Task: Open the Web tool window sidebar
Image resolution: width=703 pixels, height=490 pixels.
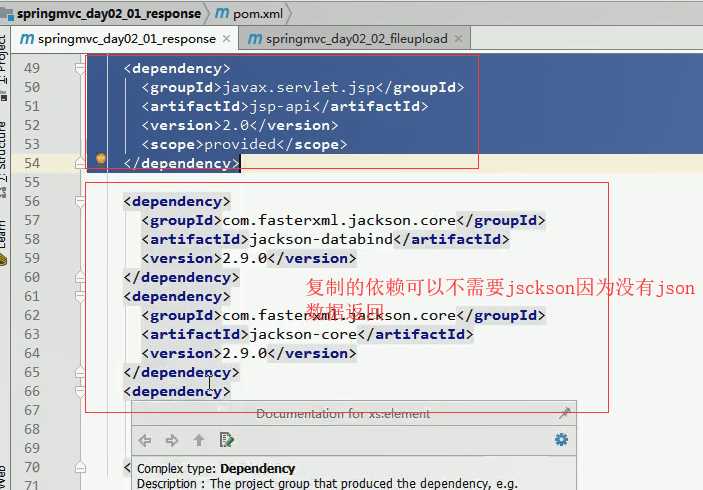Action: click(4, 477)
